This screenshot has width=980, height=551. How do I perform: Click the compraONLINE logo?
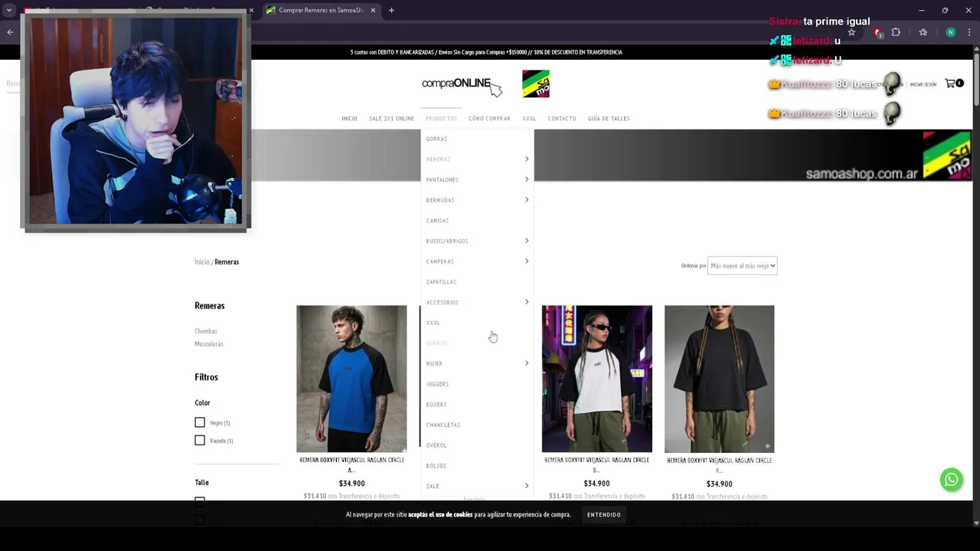tap(462, 85)
